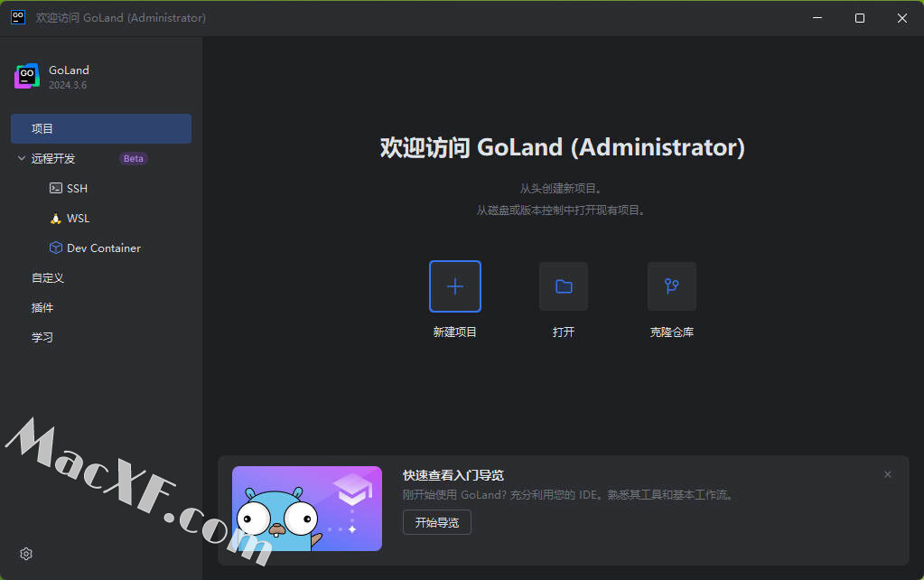Click the WSL penguin icon
This screenshot has height=580, width=924.
[55, 218]
